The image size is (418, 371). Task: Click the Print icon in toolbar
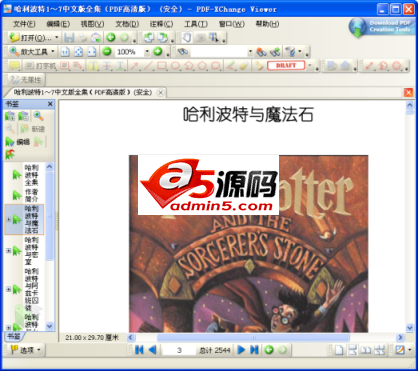82,38
